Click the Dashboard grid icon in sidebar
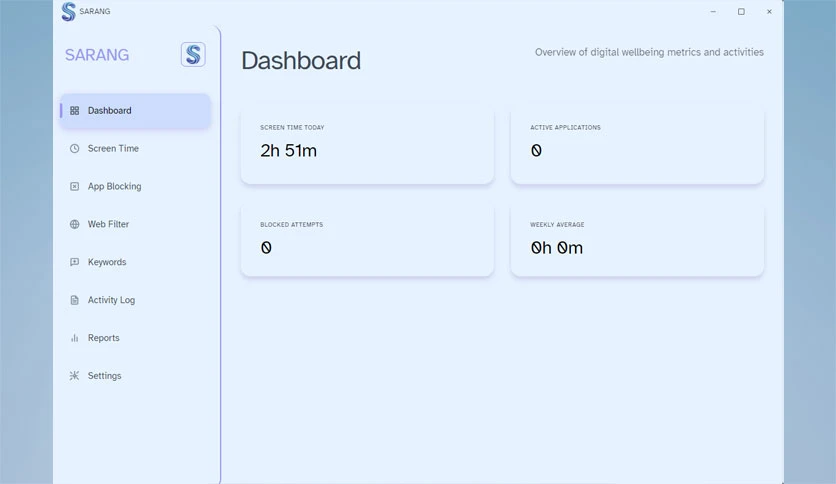 75,110
